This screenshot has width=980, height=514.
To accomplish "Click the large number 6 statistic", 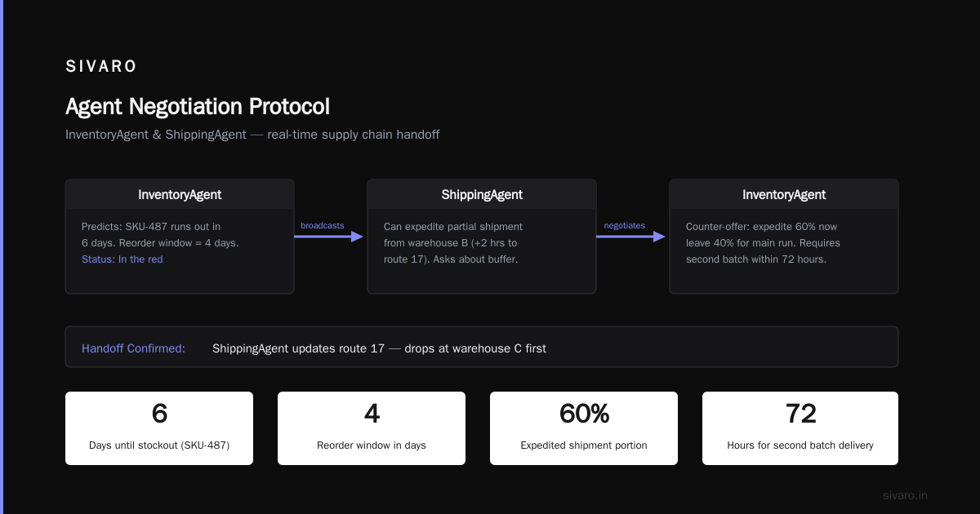I will tap(159, 414).
